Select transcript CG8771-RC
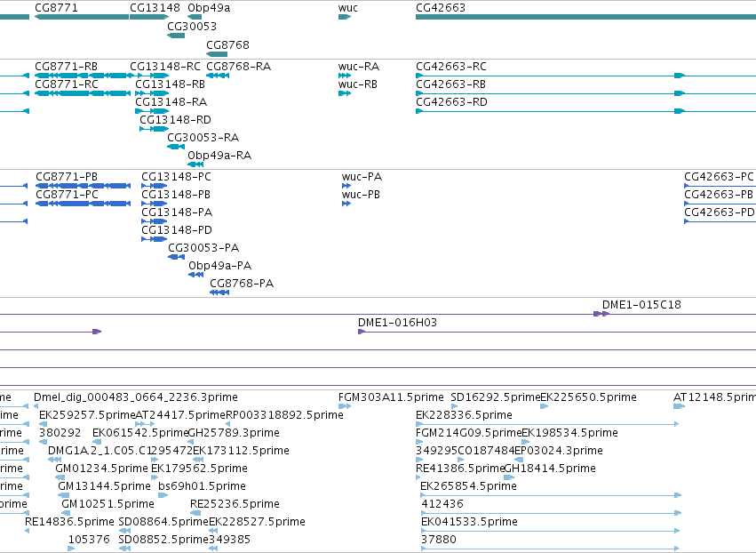This screenshot has width=756, height=553. point(67,84)
